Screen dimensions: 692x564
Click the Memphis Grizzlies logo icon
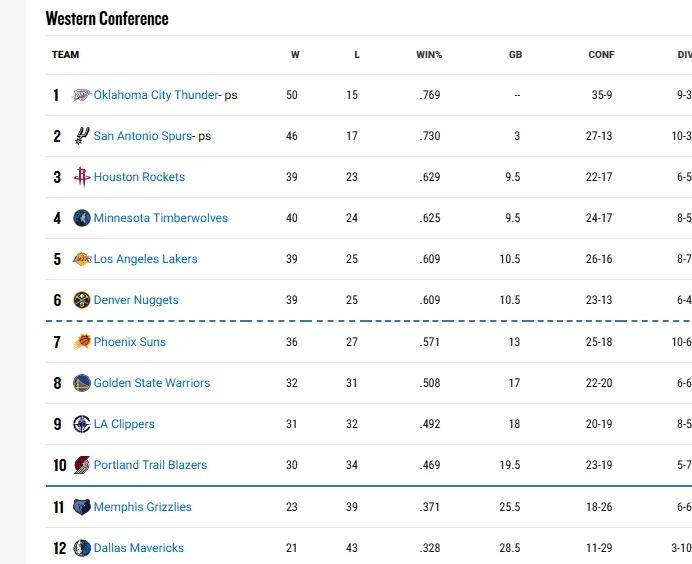pos(82,507)
